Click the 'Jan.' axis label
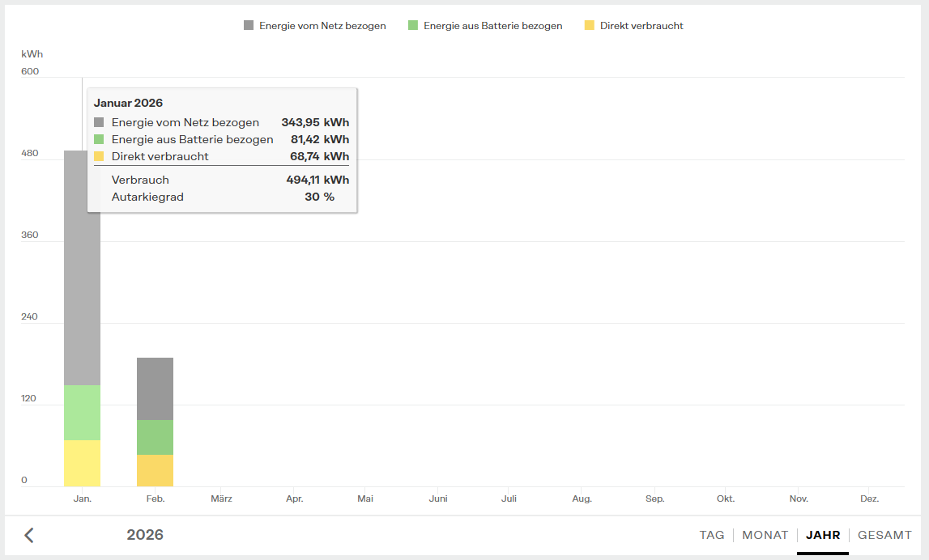This screenshot has height=560, width=929. (82, 499)
